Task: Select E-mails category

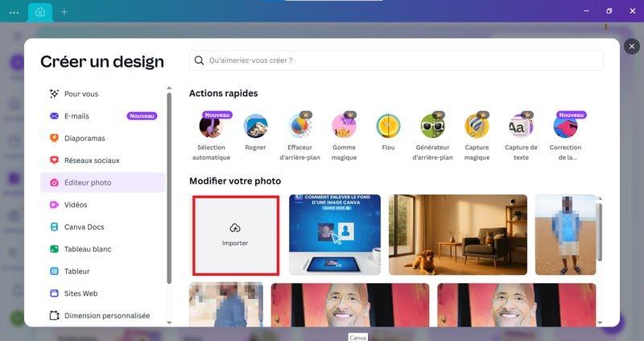Action: (103, 116)
